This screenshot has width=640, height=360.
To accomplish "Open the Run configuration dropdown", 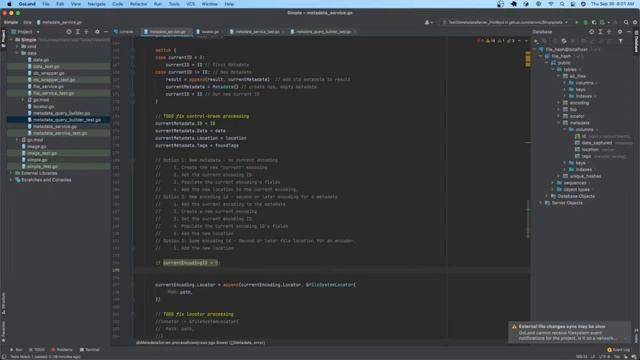I will pos(505,22).
